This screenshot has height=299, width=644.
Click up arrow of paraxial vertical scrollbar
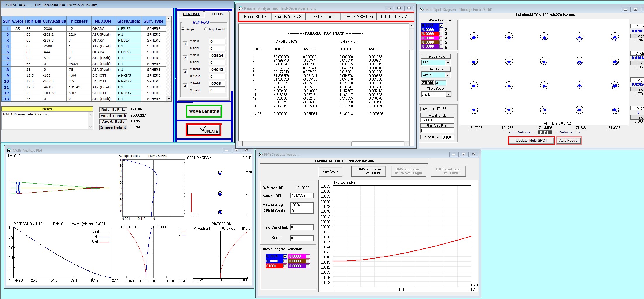(412, 26)
